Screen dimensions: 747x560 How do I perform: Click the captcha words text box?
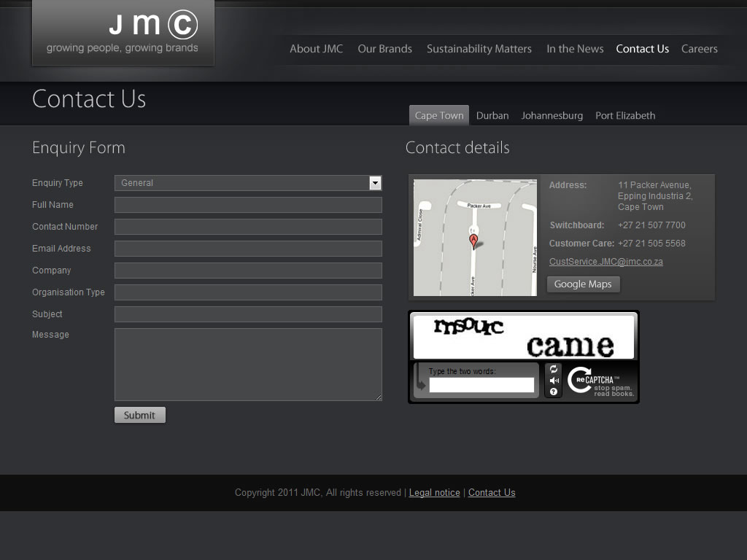pos(481,385)
